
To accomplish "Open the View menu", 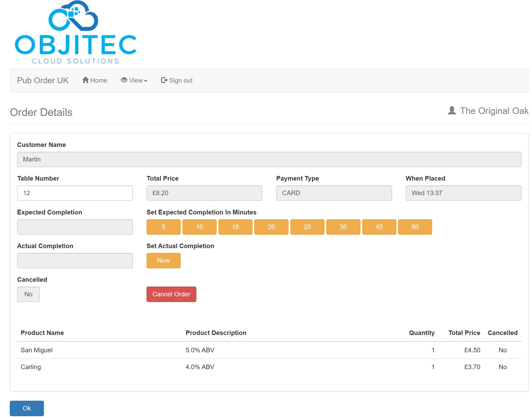I will 134,80.
